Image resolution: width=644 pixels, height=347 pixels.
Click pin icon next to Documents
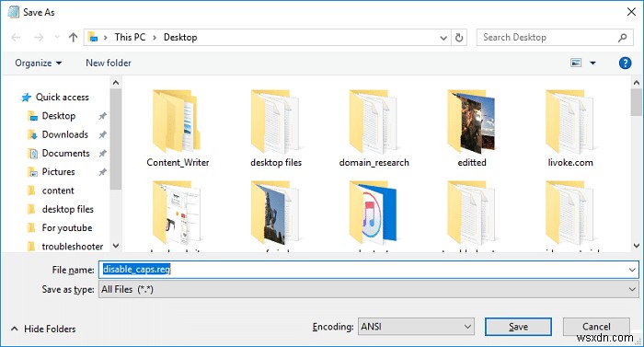point(103,154)
